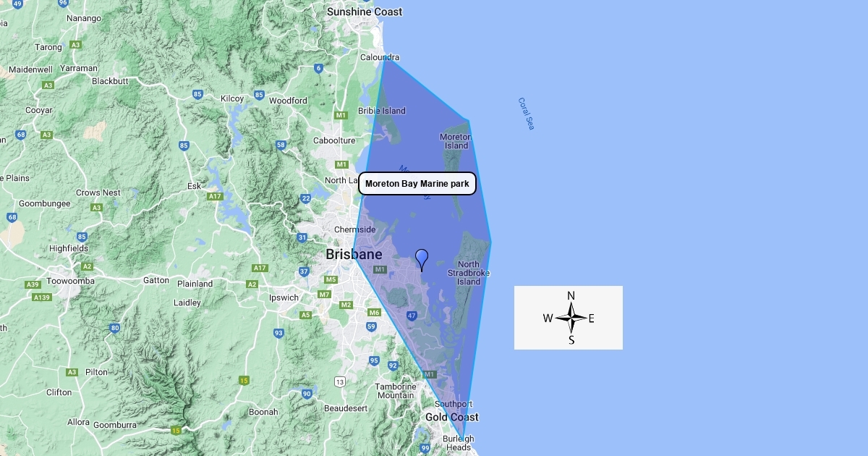Image resolution: width=868 pixels, height=456 pixels.
Task: Click the Gold Coast label
Action: [x=452, y=417]
